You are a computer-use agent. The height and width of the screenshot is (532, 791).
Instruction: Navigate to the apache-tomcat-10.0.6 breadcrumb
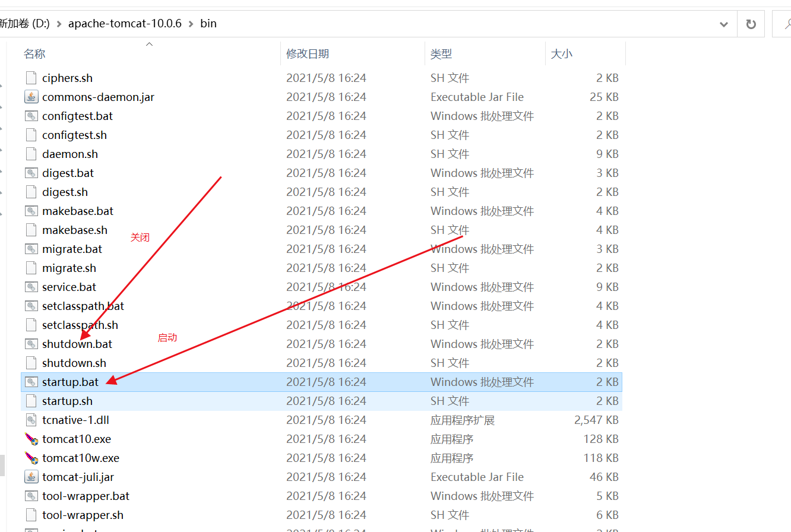pos(125,24)
